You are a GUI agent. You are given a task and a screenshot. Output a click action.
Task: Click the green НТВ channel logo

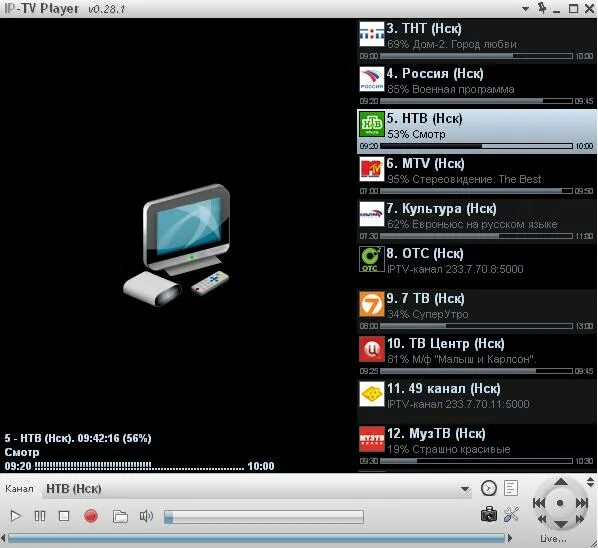point(371,124)
